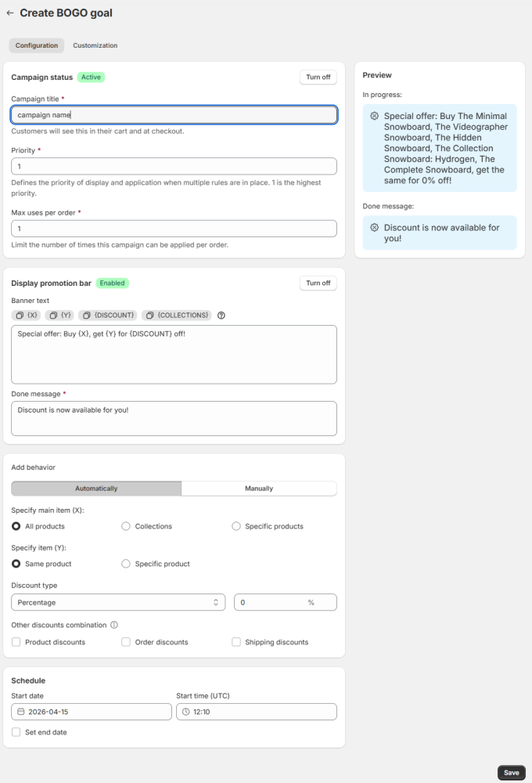
Task: Turn off the promotion bar display
Action: click(x=318, y=283)
